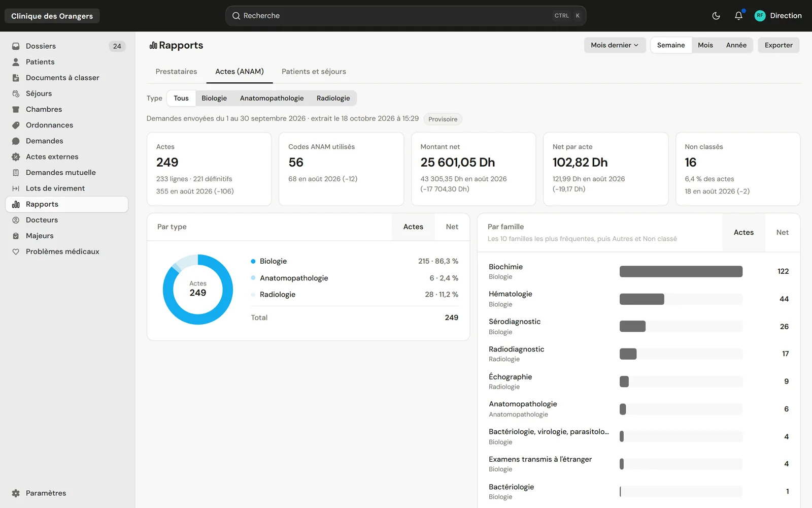This screenshot has height=508, width=812.
Task: Open the RF user avatar
Action: pyautogui.click(x=760, y=16)
